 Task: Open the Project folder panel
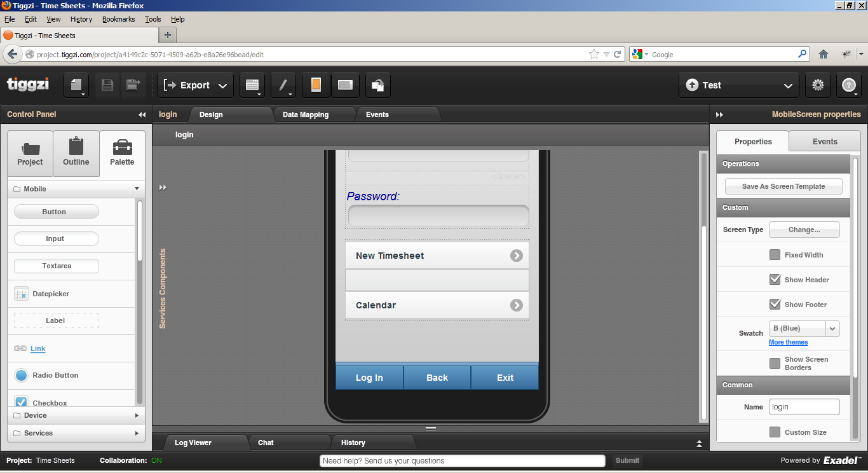point(30,153)
